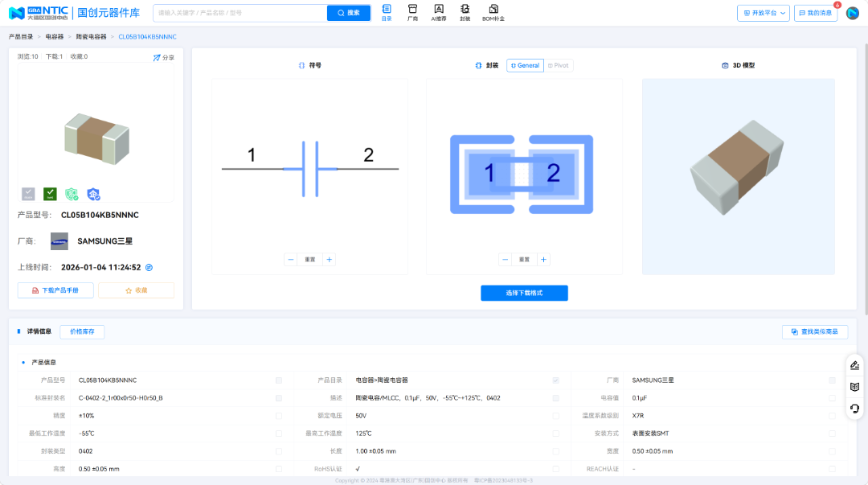Expand the 开放平台 dropdown
This screenshot has width=868, height=485.
coord(764,13)
